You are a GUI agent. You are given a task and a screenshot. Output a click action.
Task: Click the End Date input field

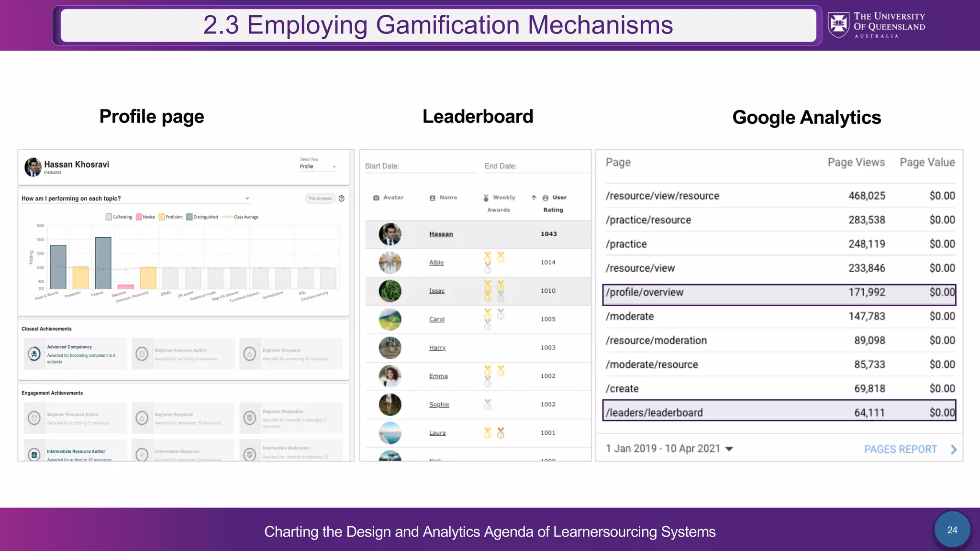537,166
